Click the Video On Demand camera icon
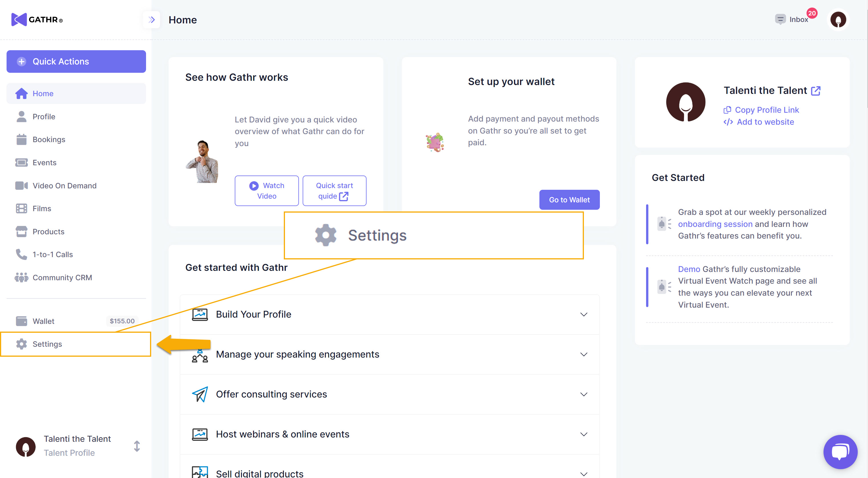The height and width of the screenshot is (478, 868). click(22, 185)
